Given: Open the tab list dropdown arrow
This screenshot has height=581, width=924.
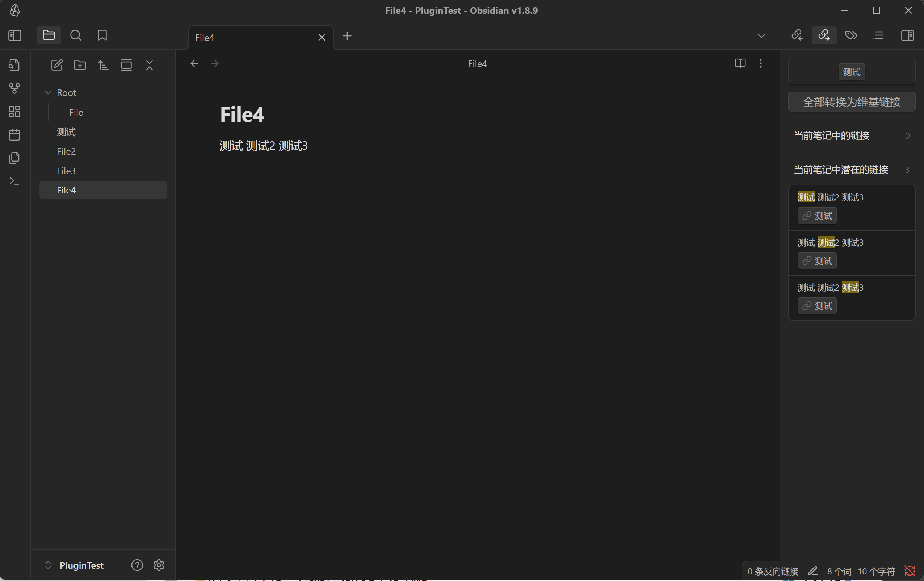Looking at the screenshot, I should [x=761, y=36].
